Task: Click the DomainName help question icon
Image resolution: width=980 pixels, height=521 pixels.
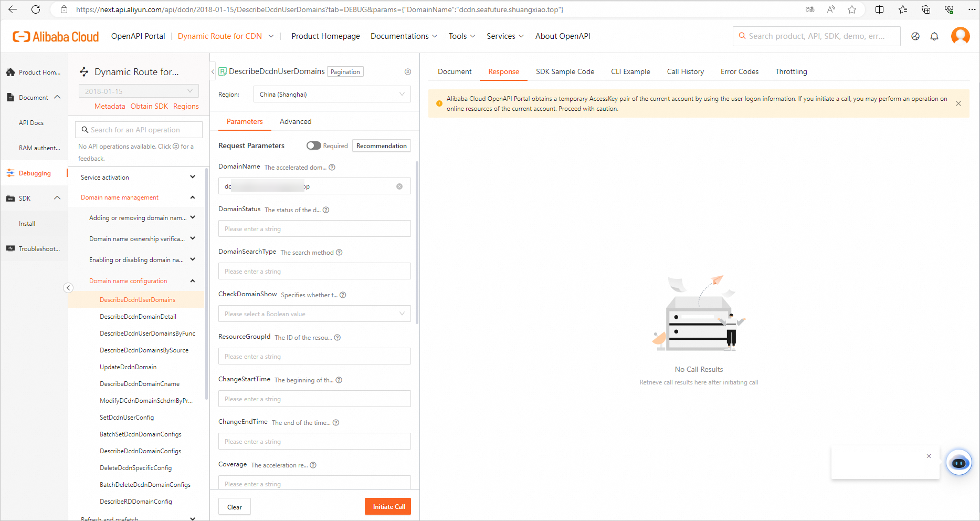Action: [x=332, y=168]
